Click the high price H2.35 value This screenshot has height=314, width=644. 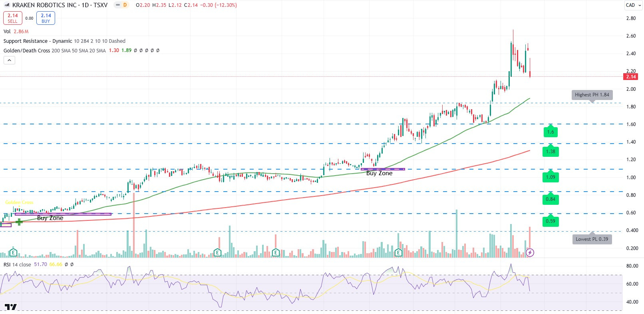point(159,5)
